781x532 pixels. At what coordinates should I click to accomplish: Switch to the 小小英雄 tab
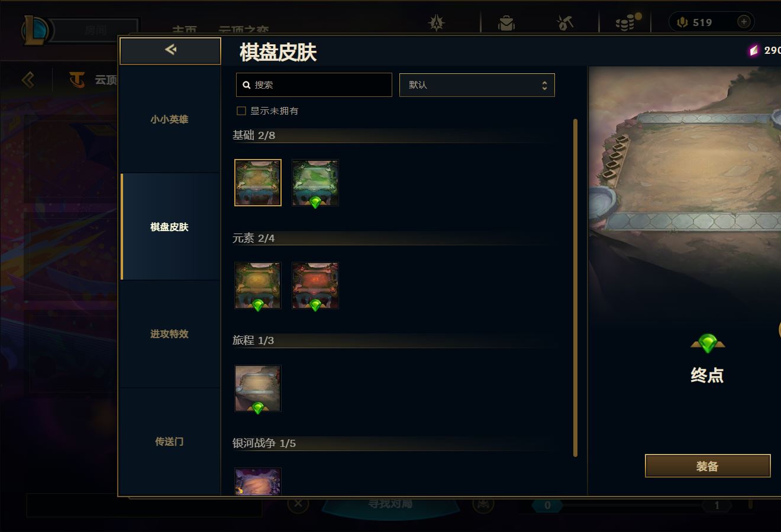pos(170,119)
